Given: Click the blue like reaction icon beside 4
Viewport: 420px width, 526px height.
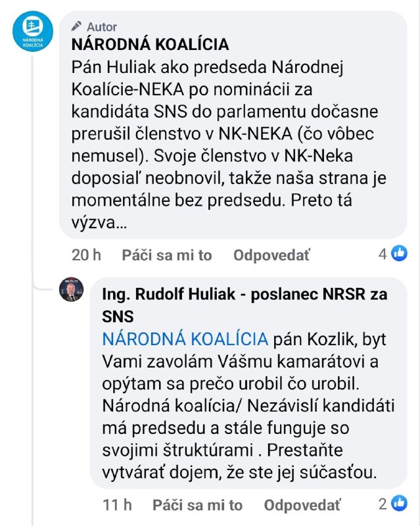Looking at the screenshot, I should 399,254.
